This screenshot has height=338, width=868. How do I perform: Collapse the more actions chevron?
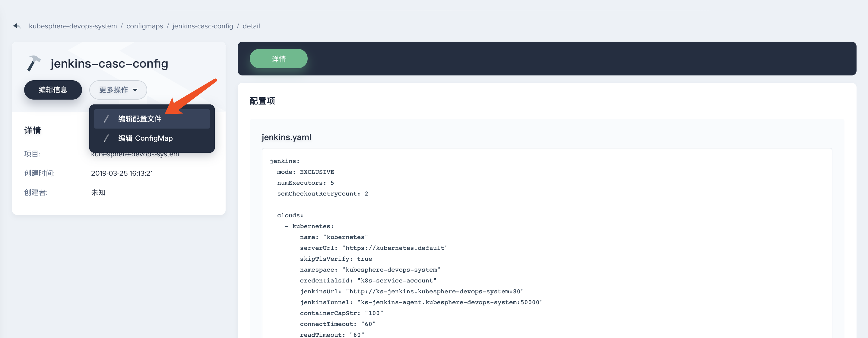135,90
